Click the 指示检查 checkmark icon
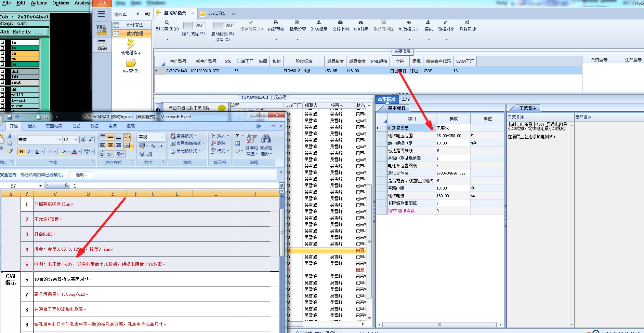 point(297,22)
